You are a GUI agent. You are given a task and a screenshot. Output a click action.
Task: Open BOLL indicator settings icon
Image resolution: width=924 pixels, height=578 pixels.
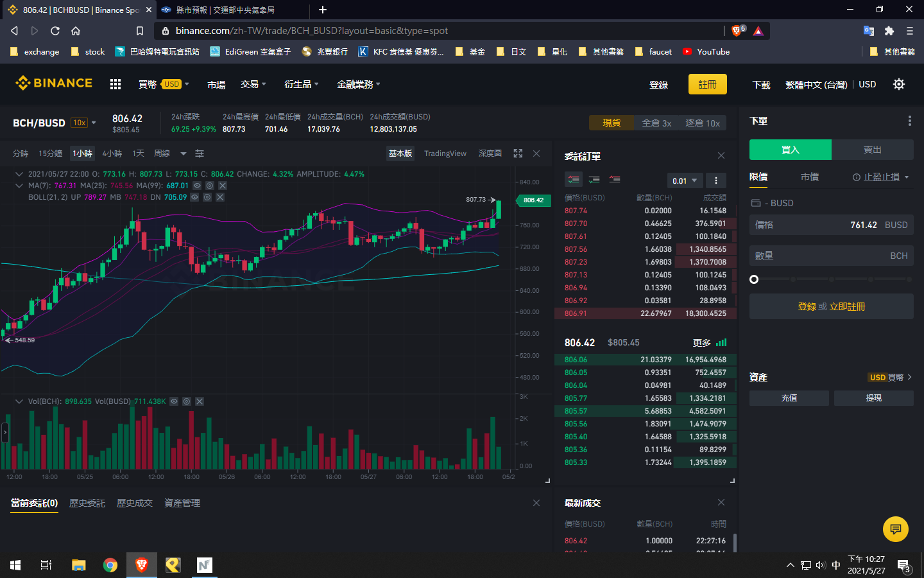pyautogui.click(x=207, y=197)
